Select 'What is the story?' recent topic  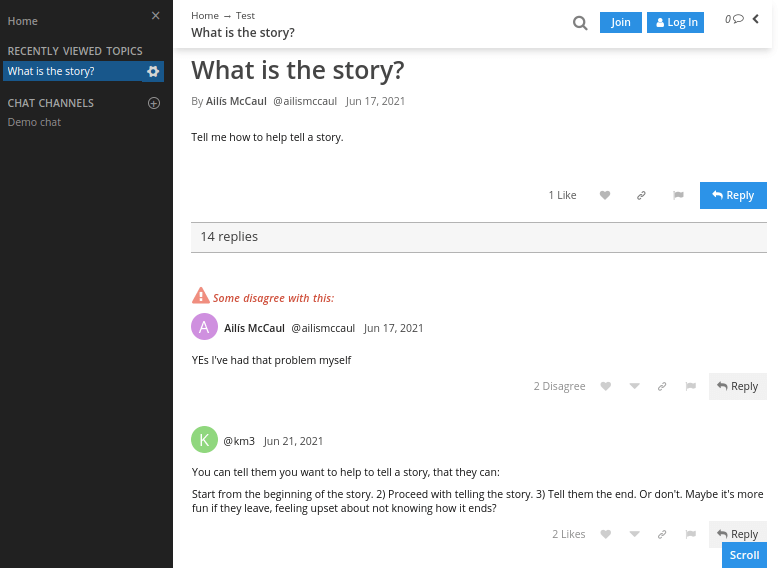coord(73,71)
